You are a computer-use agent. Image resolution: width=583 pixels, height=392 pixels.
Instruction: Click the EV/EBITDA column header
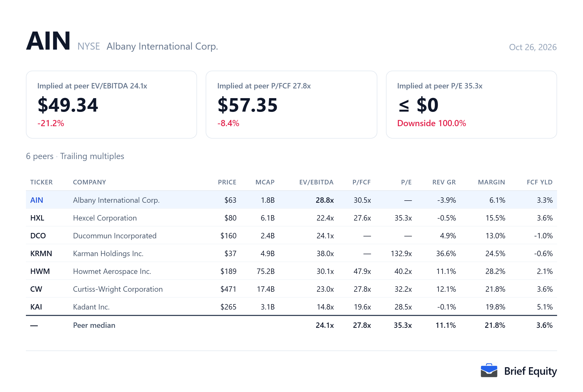pos(316,182)
